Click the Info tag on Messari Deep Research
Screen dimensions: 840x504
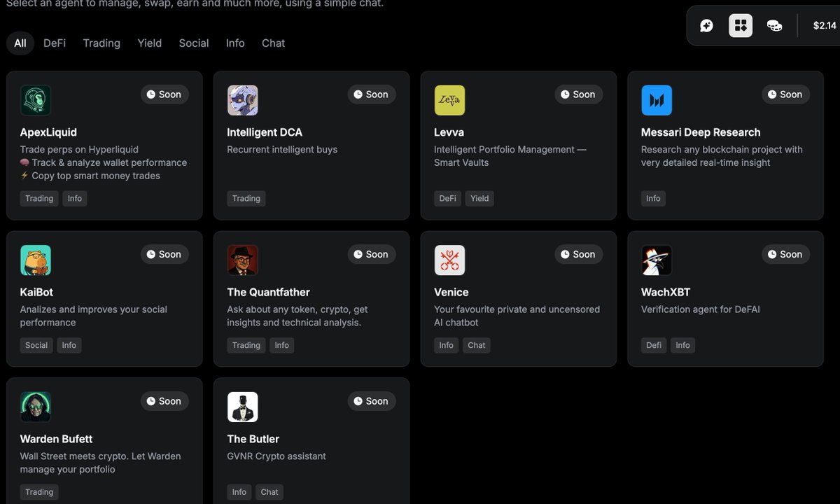(653, 199)
